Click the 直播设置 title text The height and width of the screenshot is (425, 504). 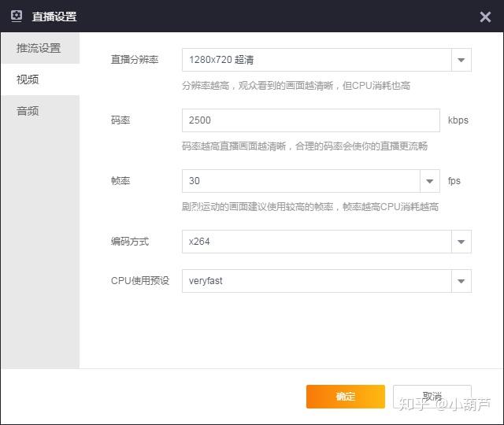click(x=54, y=17)
